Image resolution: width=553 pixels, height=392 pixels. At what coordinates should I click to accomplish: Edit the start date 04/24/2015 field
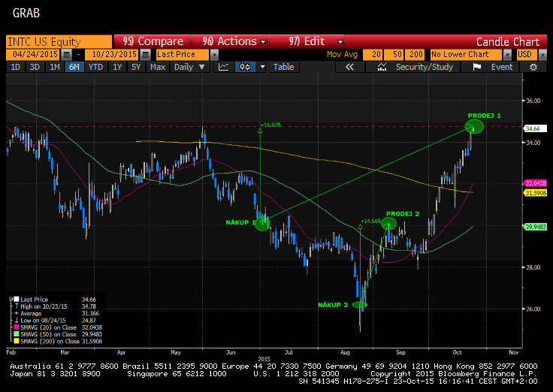pos(34,55)
